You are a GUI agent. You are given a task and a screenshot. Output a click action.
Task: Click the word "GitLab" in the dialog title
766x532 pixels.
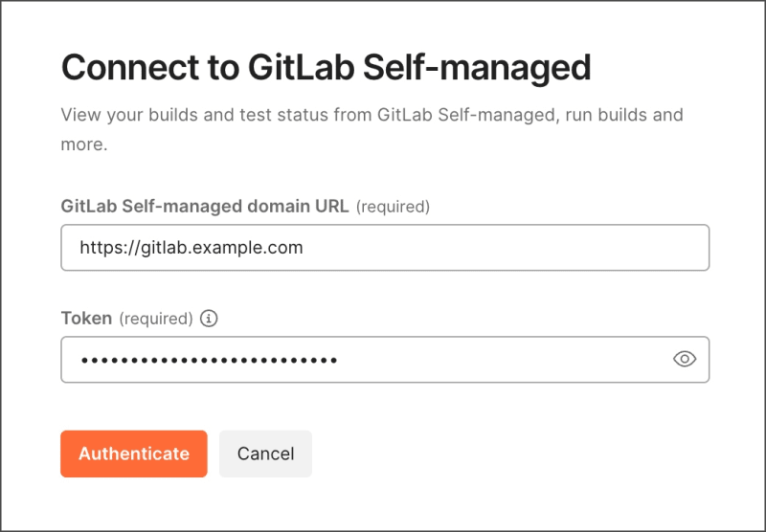(x=293, y=68)
